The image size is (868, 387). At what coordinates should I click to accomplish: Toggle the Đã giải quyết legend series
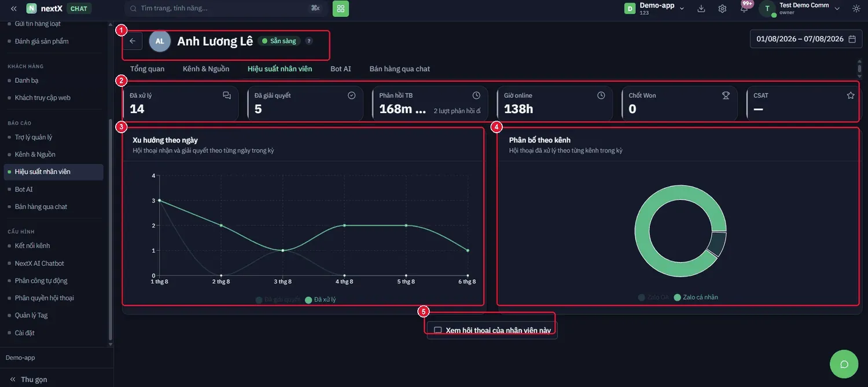(x=278, y=300)
